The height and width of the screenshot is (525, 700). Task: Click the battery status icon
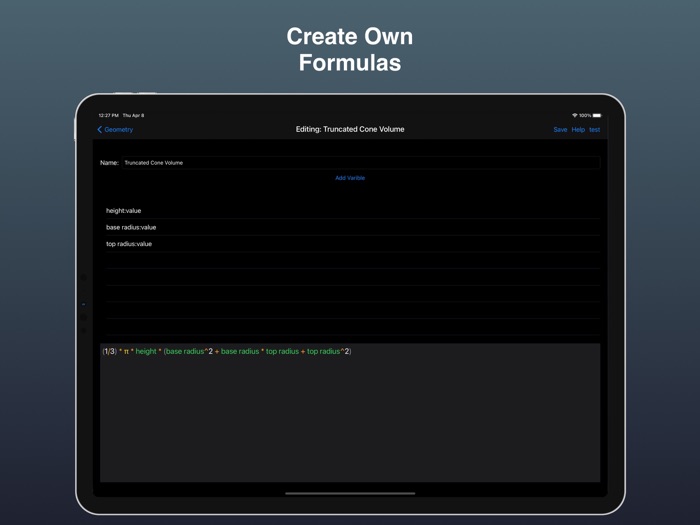pos(597,115)
